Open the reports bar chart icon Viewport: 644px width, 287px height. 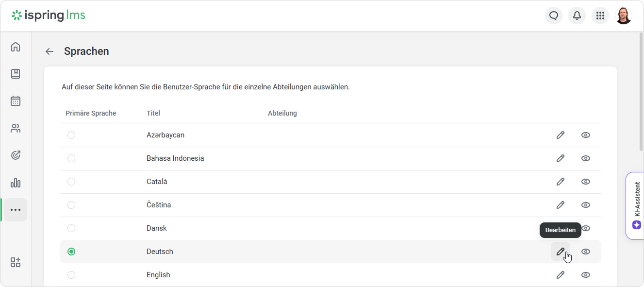pyautogui.click(x=16, y=183)
